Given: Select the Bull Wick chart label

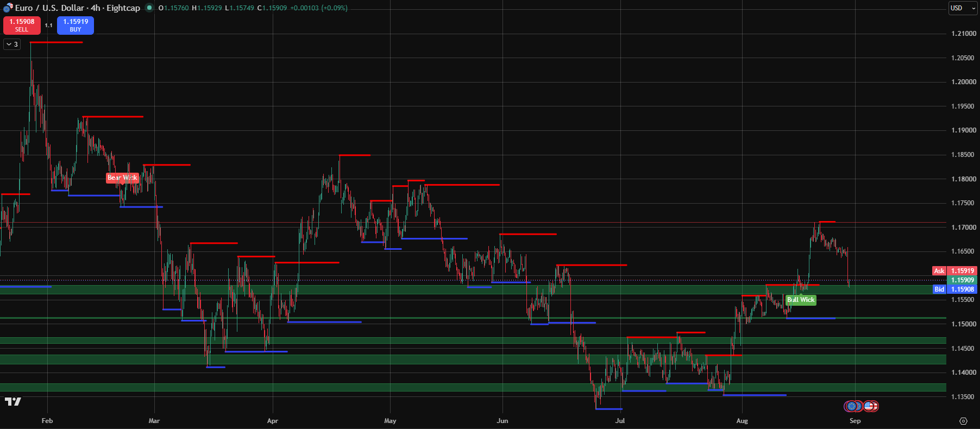Looking at the screenshot, I should click(x=801, y=300).
